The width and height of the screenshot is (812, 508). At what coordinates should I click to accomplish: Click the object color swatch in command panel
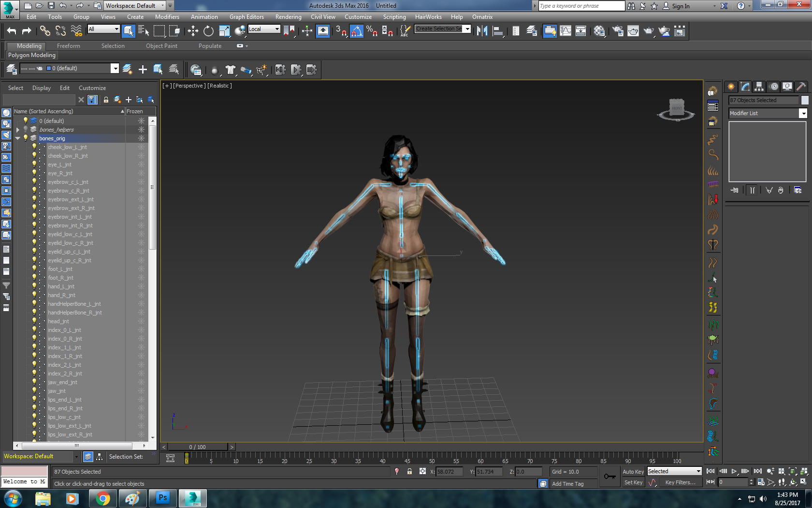[x=805, y=100]
